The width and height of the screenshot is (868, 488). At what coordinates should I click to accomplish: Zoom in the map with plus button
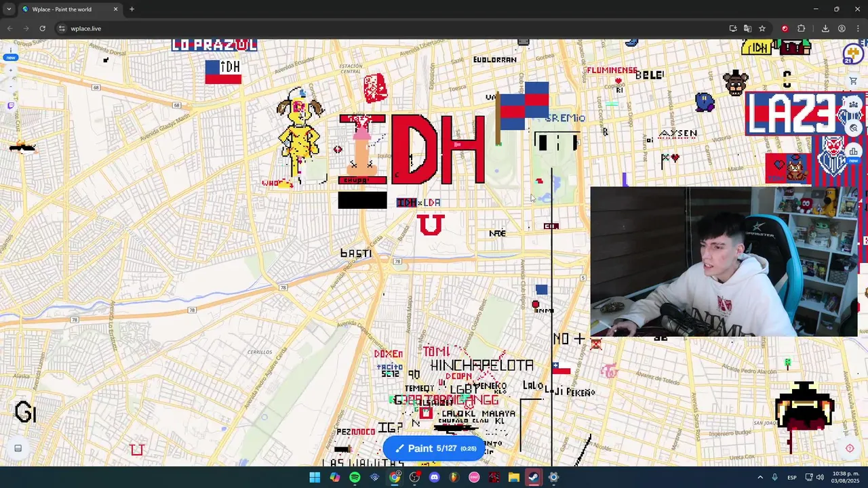[10, 70]
